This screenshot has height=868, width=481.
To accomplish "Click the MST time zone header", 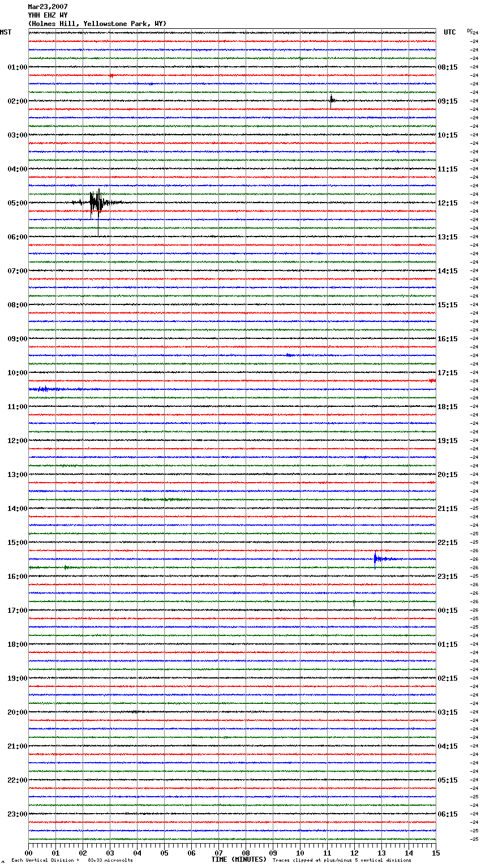I will pyautogui.click(x=6, y=32).
